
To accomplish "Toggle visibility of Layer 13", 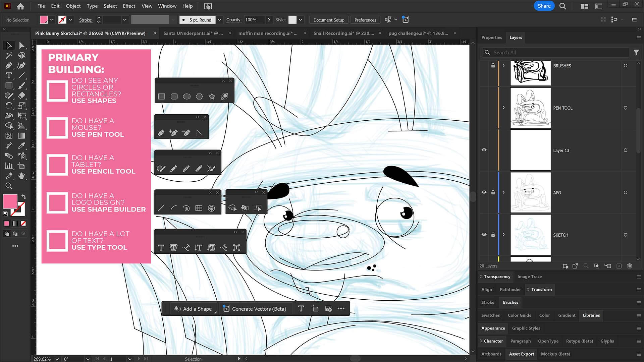I will [484, 150].
